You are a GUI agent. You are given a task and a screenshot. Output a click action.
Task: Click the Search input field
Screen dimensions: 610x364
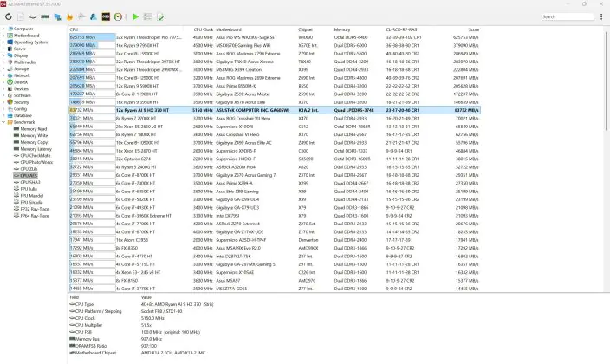tap(568, 16)
